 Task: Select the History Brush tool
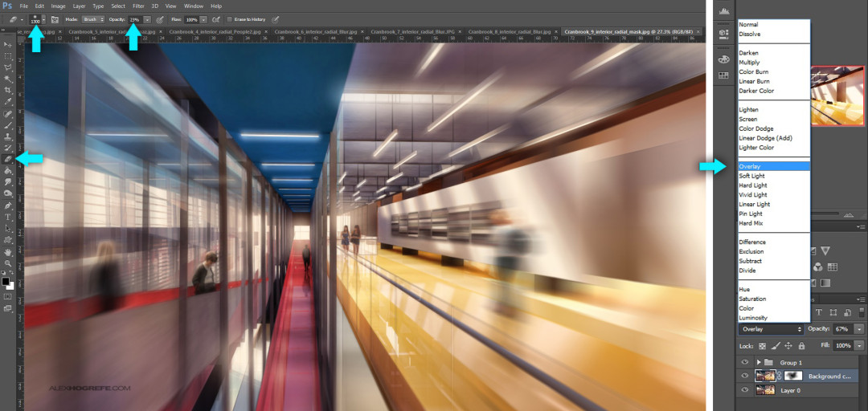(8, 148)
